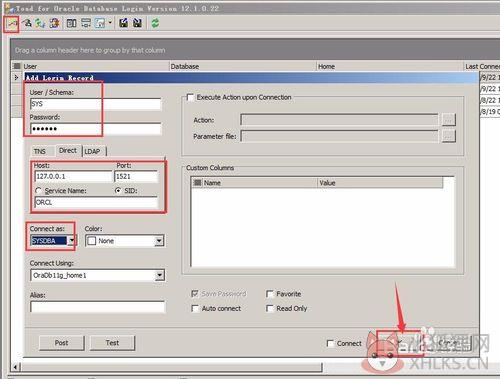The image size is (500, 379).
Task: Switch to the LDAP tab
Action: 92,151
